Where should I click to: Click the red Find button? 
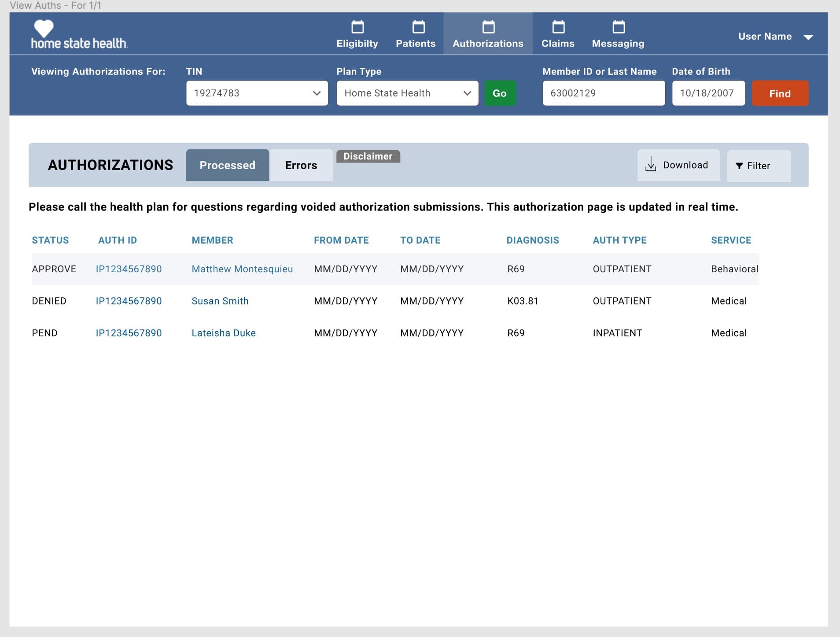[780, 93]
